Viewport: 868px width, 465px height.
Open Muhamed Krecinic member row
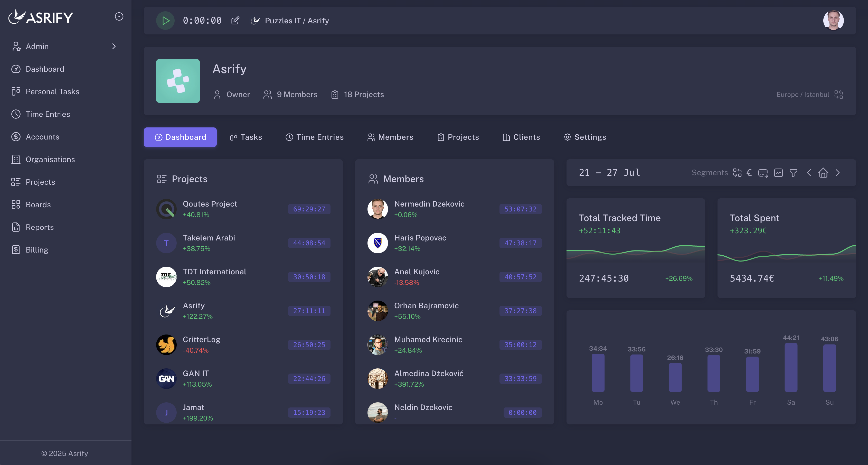[x=454, y=345]
